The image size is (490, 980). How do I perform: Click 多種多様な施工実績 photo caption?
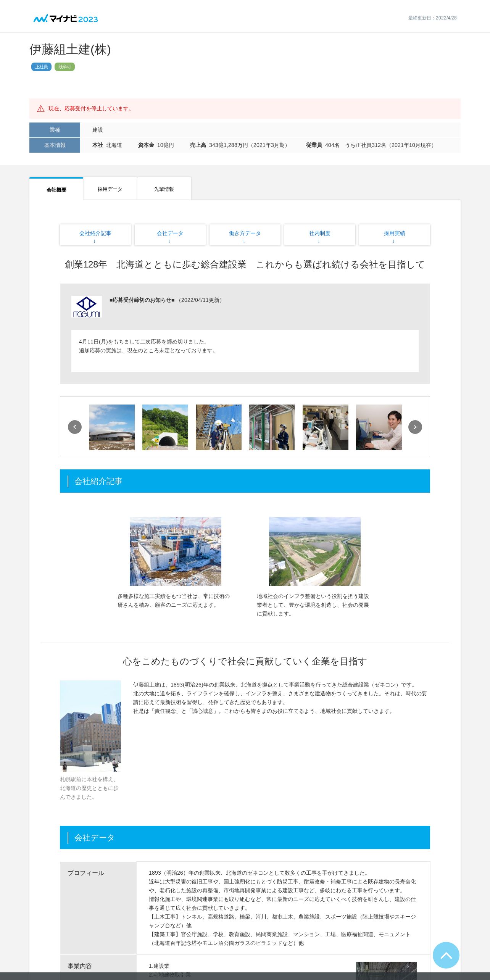(174, 601)
